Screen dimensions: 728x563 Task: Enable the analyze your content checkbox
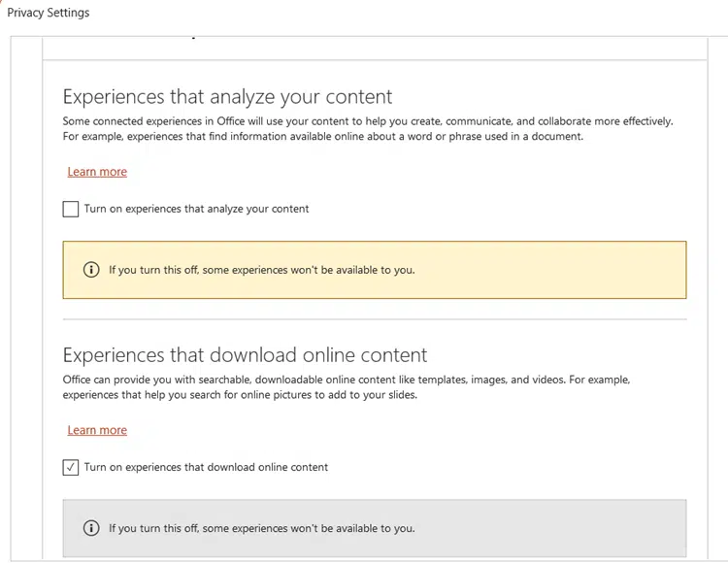71,209
